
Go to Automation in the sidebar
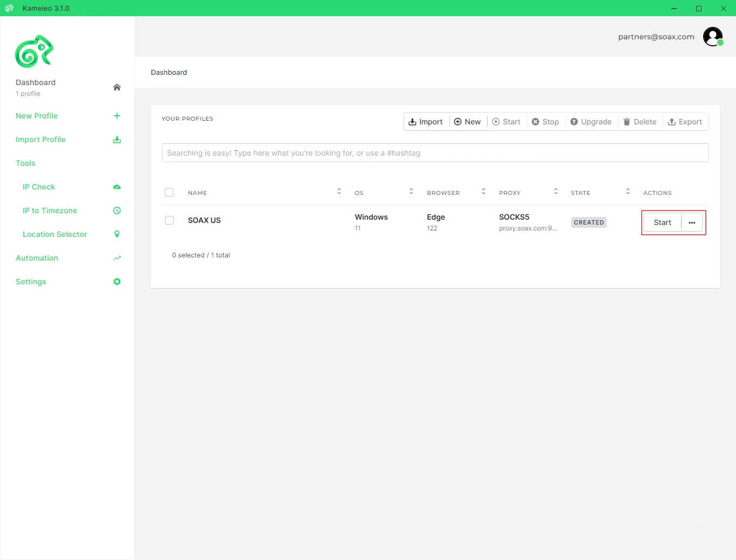tap(37, 258)
